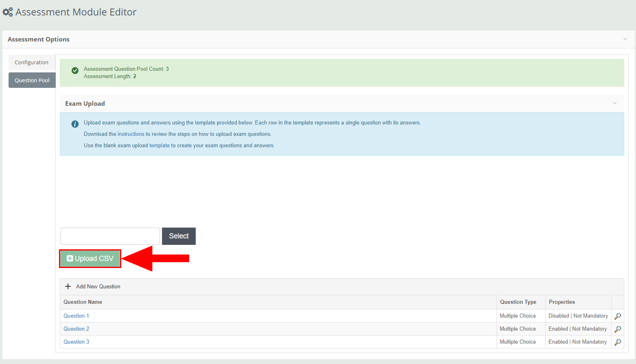
Task: Open Question 3 for editing
Action: coord(76,342)
